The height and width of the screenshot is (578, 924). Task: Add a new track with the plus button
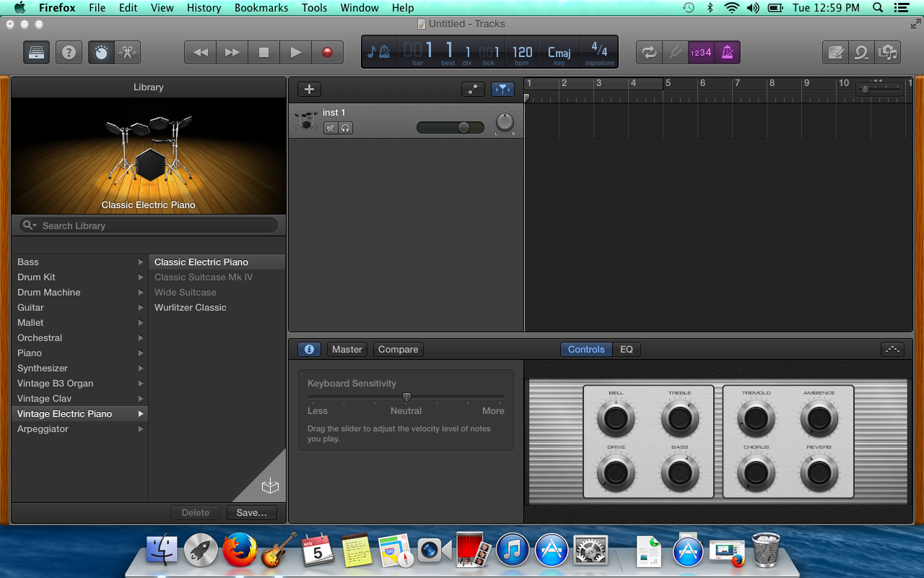(309, 89)
